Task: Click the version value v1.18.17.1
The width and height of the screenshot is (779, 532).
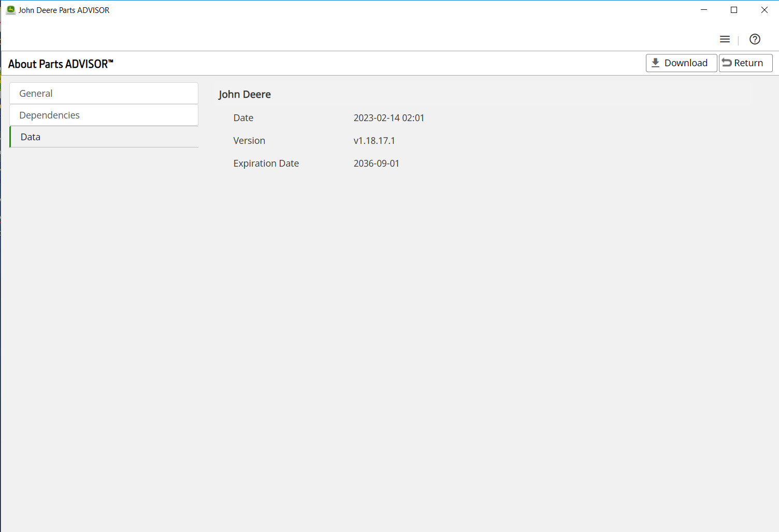Action: [x=374, y=141]
